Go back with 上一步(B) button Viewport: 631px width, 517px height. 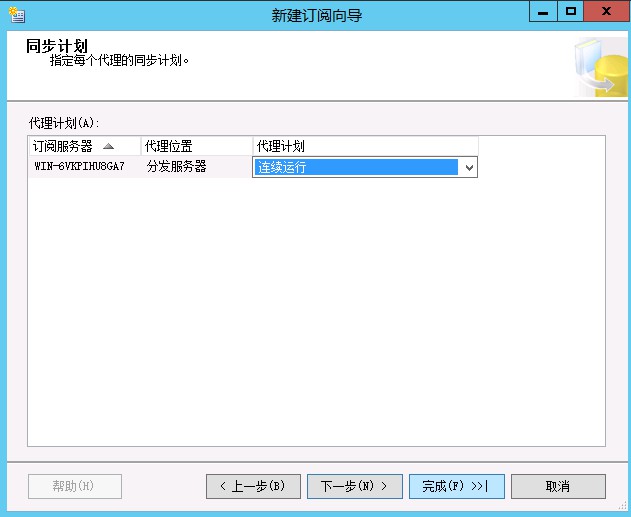click(253, 486)
